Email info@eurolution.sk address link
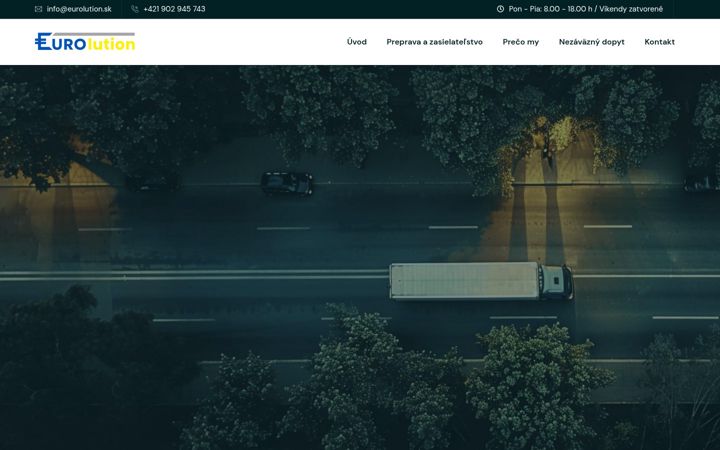The width and height of the screenshot is (720, 450). 79,9
